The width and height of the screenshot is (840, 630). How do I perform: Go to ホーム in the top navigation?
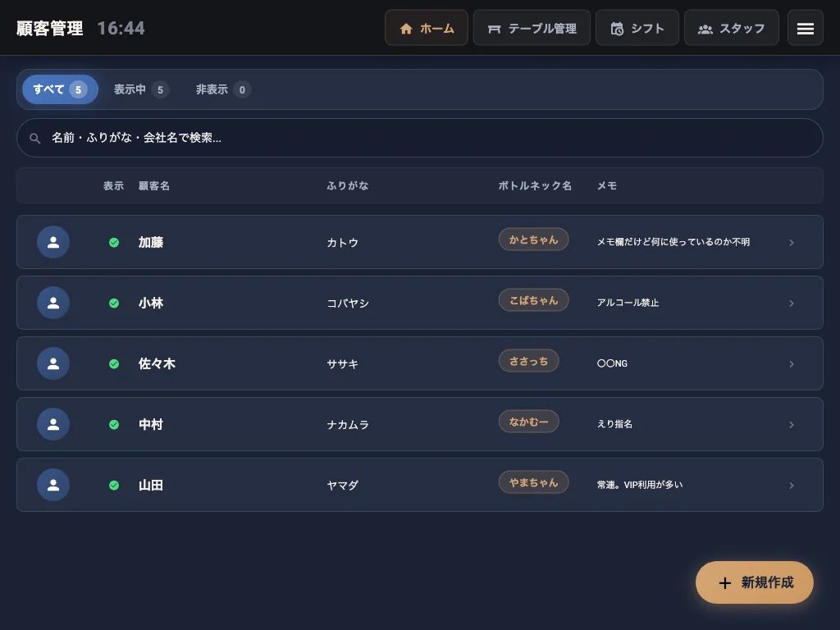427,28
